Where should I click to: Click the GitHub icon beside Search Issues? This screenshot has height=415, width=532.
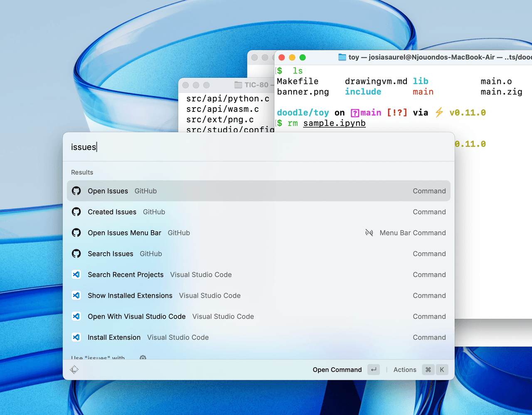click(76, 254)
